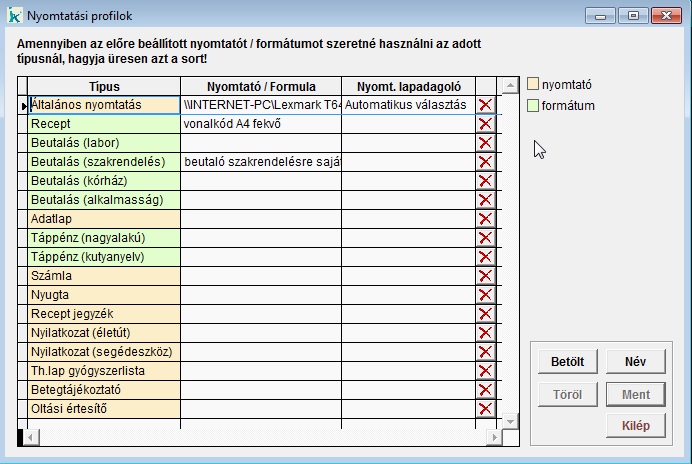Clear Betegtájékoztató row using red X

pos(486,390)
